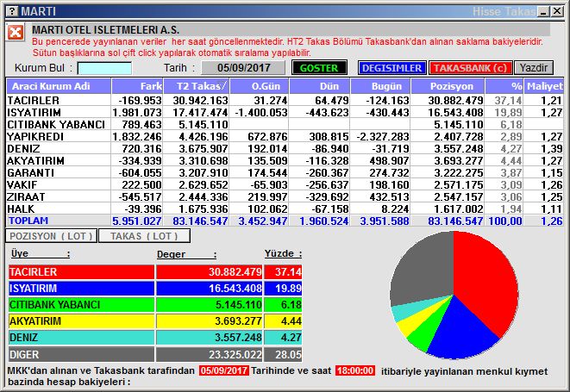Click red footer date 05/09/2017
The image size is (570, 392).
[224, 370]
